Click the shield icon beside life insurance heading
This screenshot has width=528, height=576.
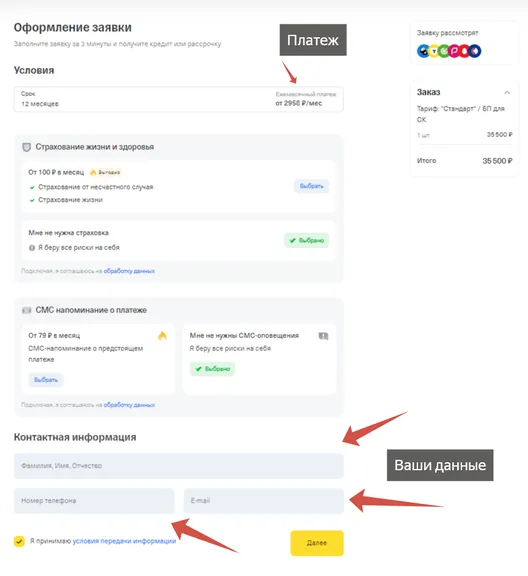pyautogui.click(x=26, y=147)
